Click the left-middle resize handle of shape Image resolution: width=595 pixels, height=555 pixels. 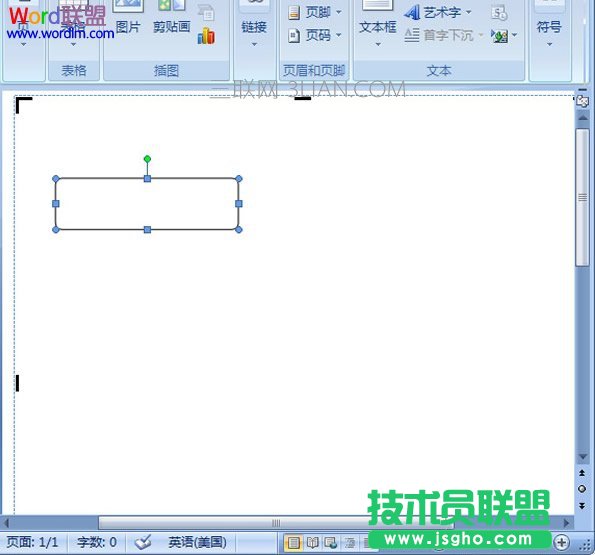[x=55, y=204]
